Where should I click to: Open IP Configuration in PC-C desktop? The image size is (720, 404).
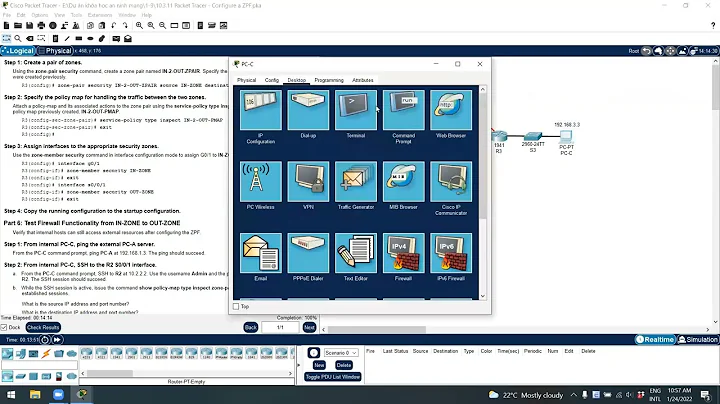[x=260, y=110]
